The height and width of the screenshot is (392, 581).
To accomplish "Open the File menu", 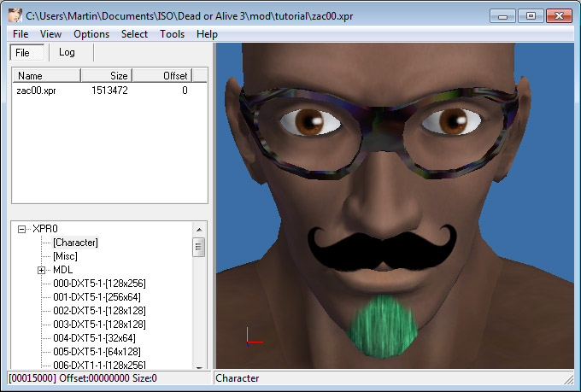I will tap(21, 34).
